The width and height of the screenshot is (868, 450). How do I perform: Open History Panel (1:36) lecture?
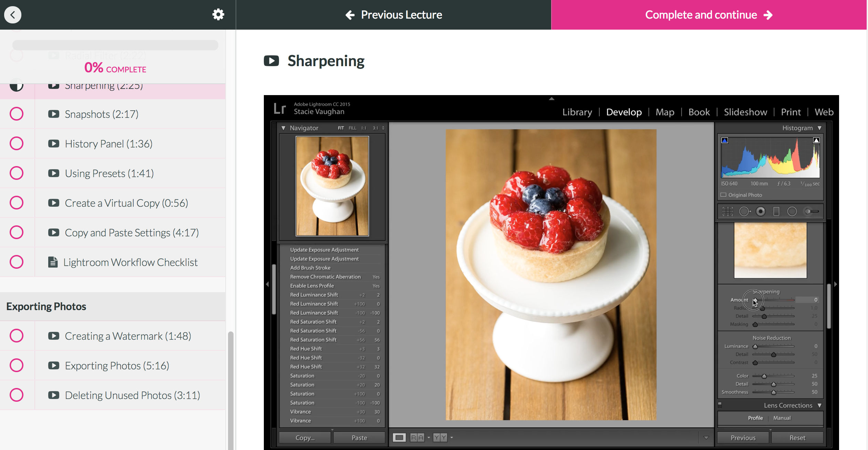tap(109, 144)
